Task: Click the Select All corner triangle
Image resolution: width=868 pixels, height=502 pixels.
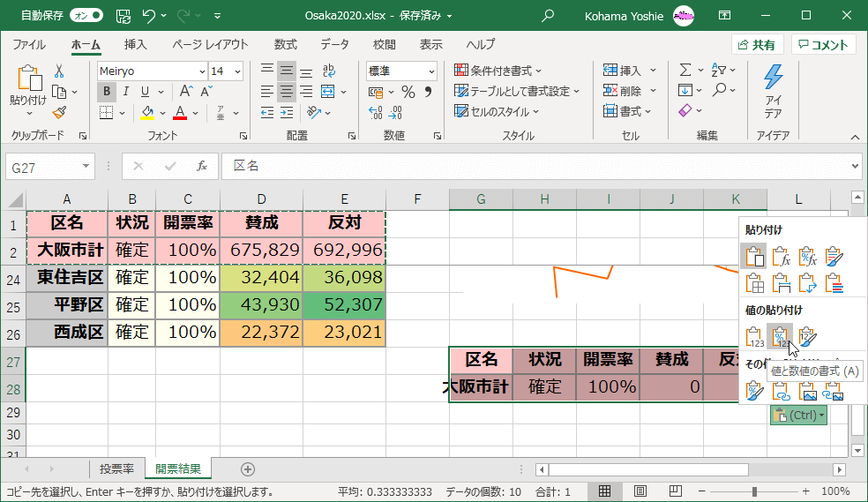Action: click(16, 199)
